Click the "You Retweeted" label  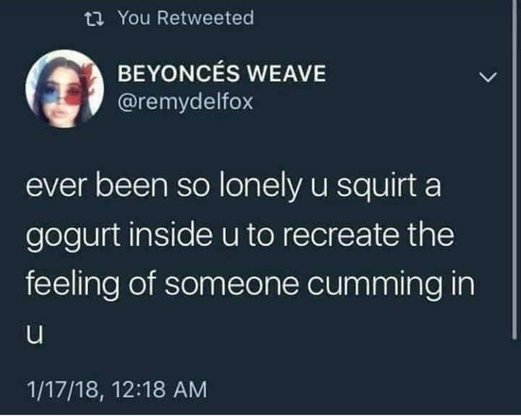pyautogui.click(x=186, y=18)
